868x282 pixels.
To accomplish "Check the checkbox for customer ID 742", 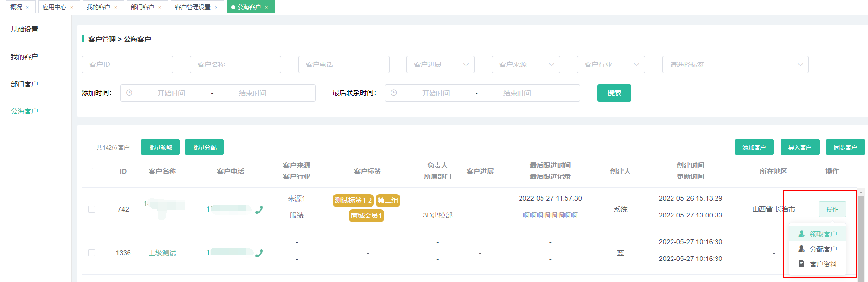I will pyautogui.click(x=92, y=209).
